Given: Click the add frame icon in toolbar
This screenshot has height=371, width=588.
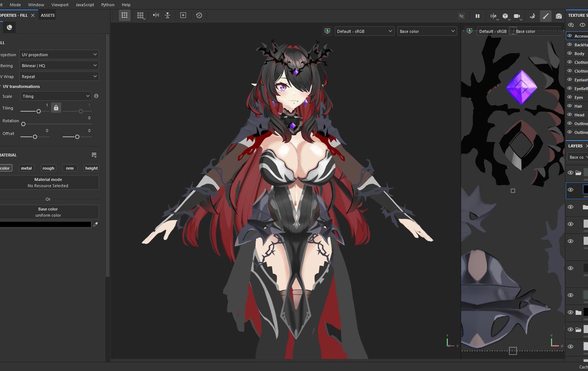Looking at the screenshot, I should (x=183, y=15).
